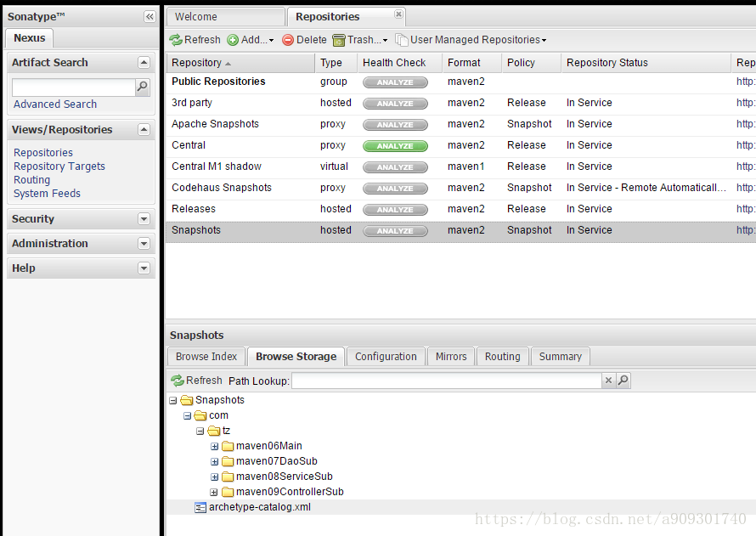Image resolution: width=756 pixels, height=536 pixels.
Task: Switch to the Welcome tab
Action: [x=226, y=17]
